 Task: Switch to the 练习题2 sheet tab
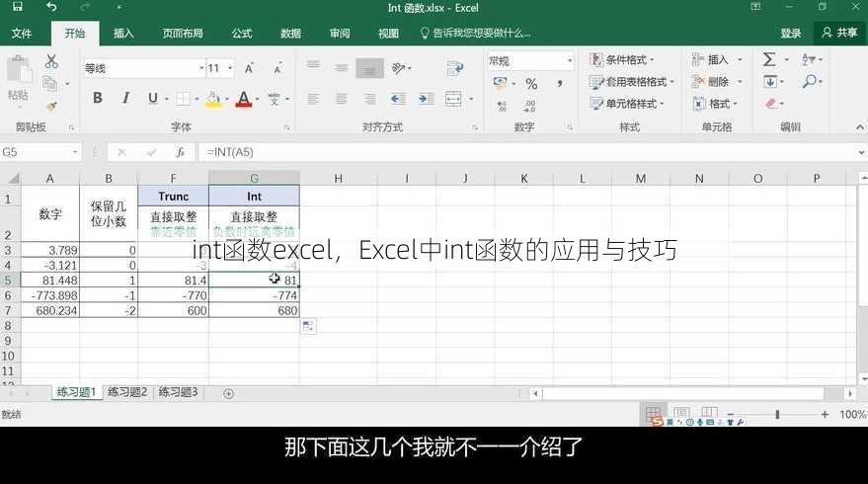tap(127, 392)
